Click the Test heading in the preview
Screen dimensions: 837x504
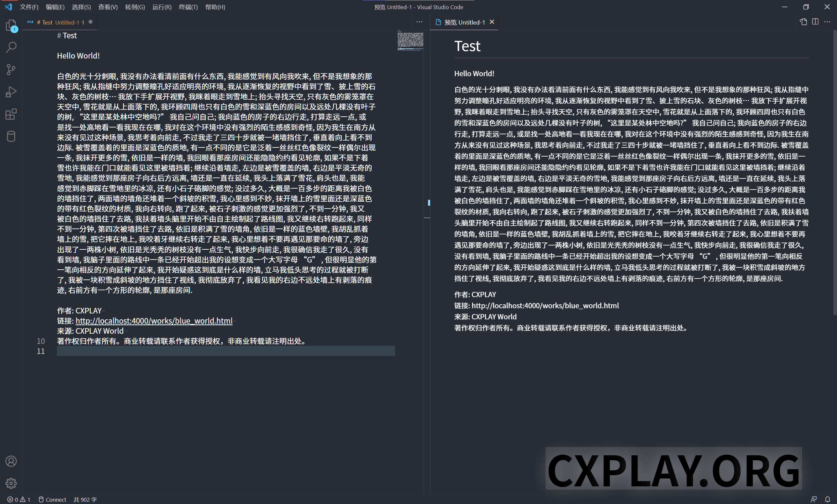pyautogui.click(x=467, y=46)
